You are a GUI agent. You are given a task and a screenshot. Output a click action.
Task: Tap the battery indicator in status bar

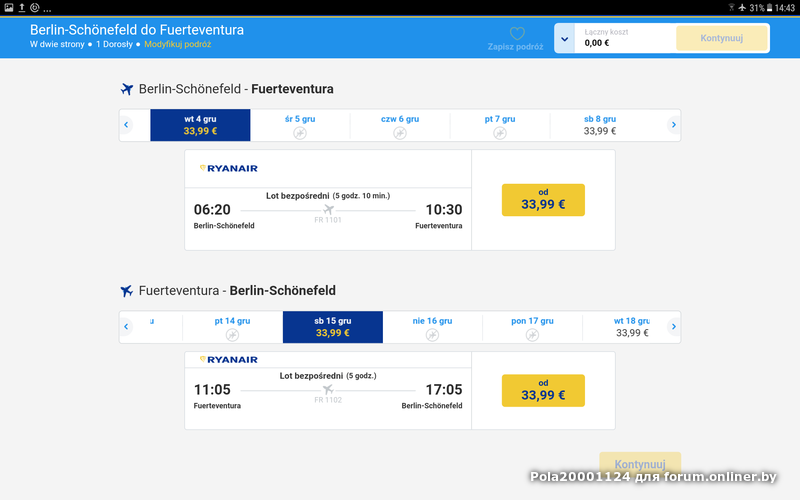point(744,8)
